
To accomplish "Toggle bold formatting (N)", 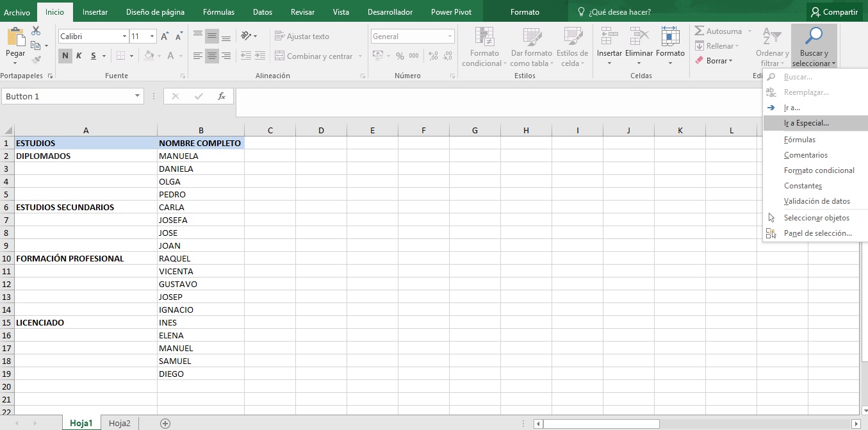I will coord(65,56).
